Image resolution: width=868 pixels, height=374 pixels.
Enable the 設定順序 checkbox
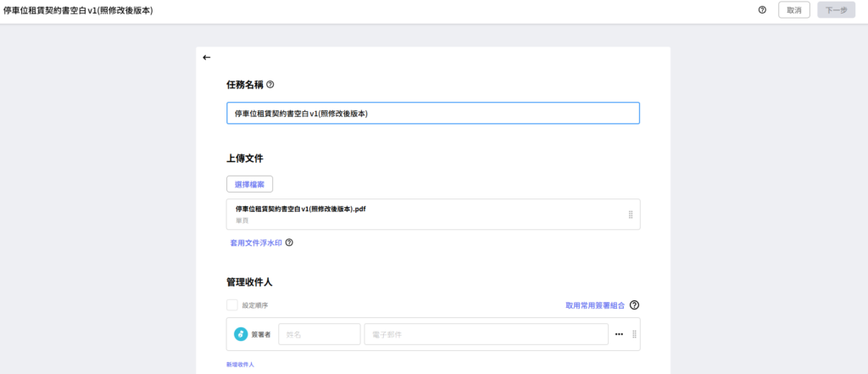(x=231, y=305)
